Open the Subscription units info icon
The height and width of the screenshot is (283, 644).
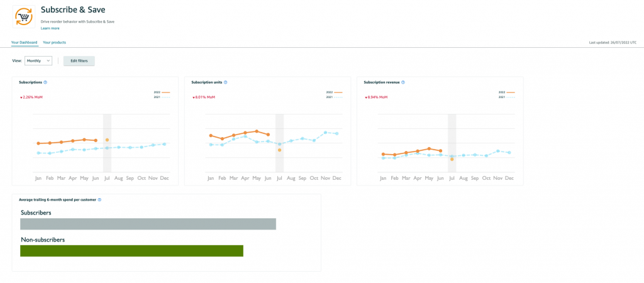tap(226, 82)
